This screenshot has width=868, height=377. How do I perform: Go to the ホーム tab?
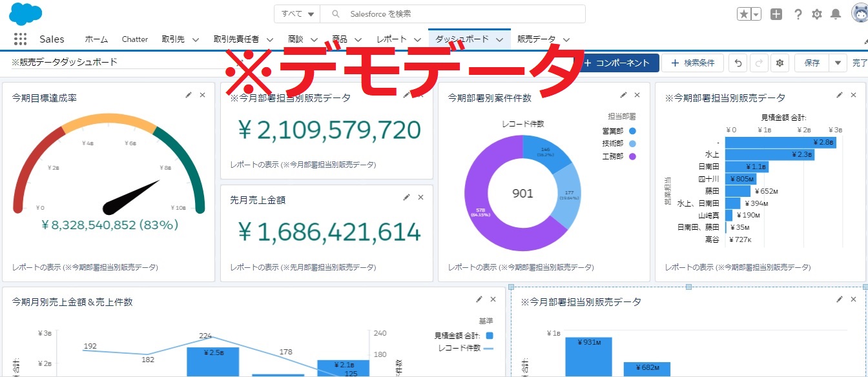click(x=96, y=39)
